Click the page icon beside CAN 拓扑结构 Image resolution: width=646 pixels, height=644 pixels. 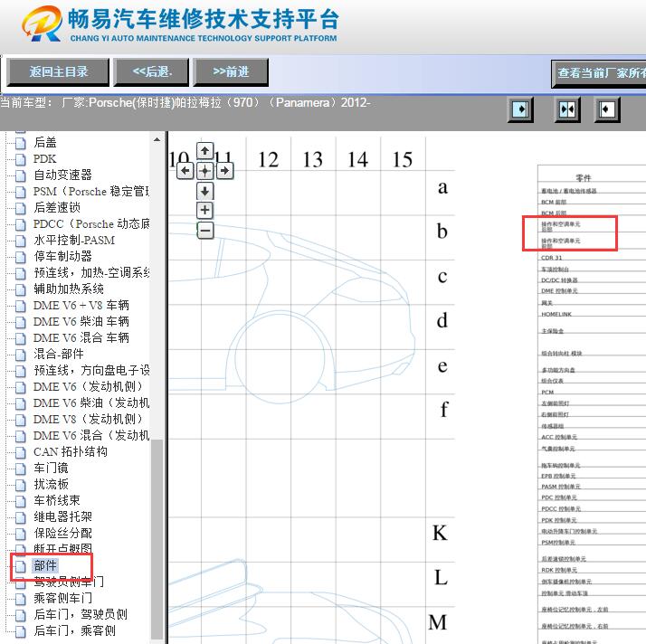[x=20, y=452]
